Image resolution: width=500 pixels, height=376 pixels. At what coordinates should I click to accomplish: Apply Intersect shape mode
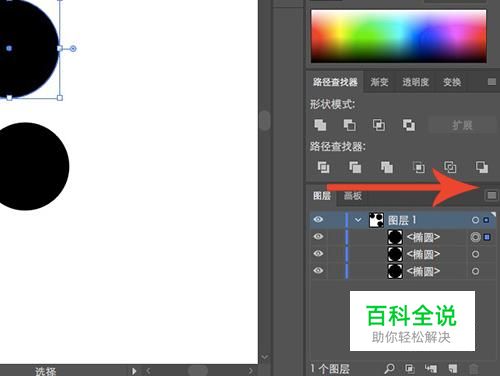click(x=379, y=125)
